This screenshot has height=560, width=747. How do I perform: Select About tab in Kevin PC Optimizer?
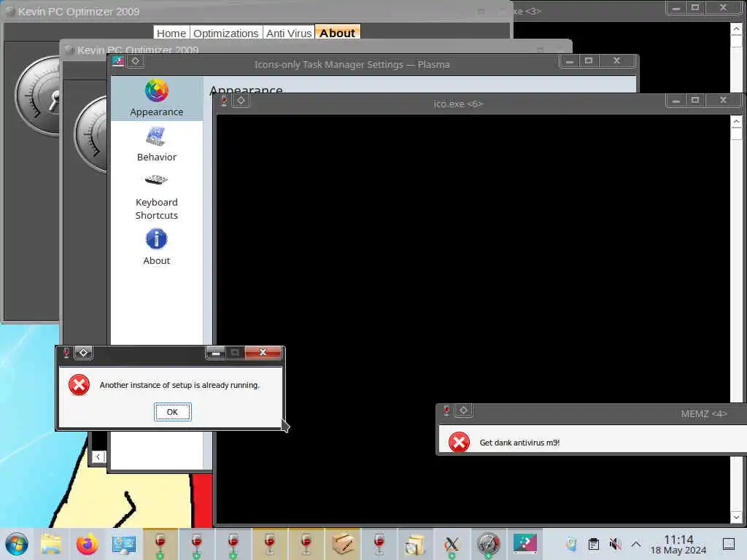(337, 33)
